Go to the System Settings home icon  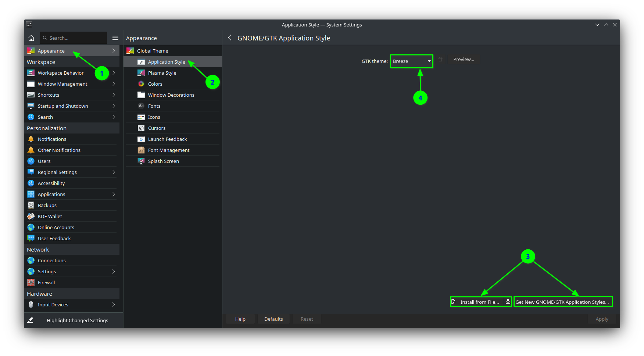31,38
